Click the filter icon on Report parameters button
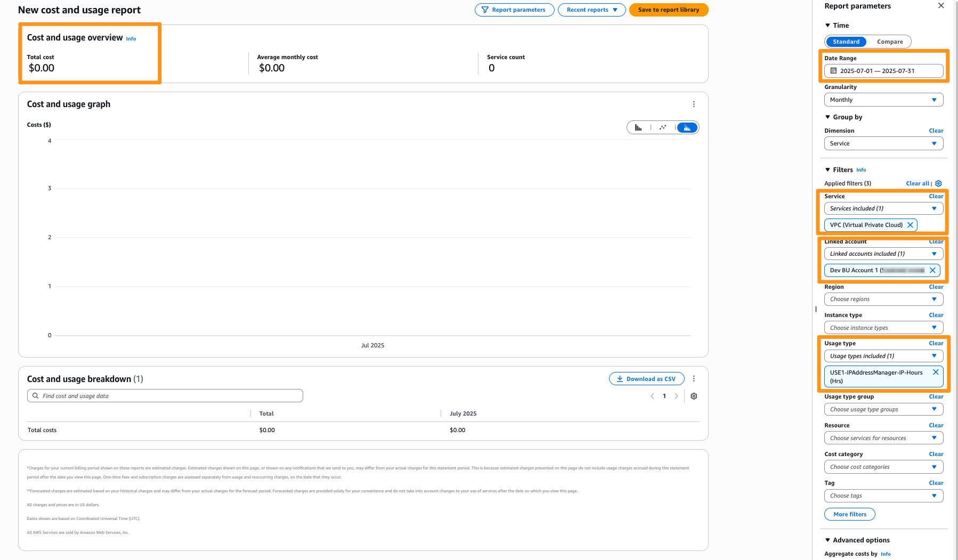Viewport: 958px width, 560px height. tap(485, 10)
